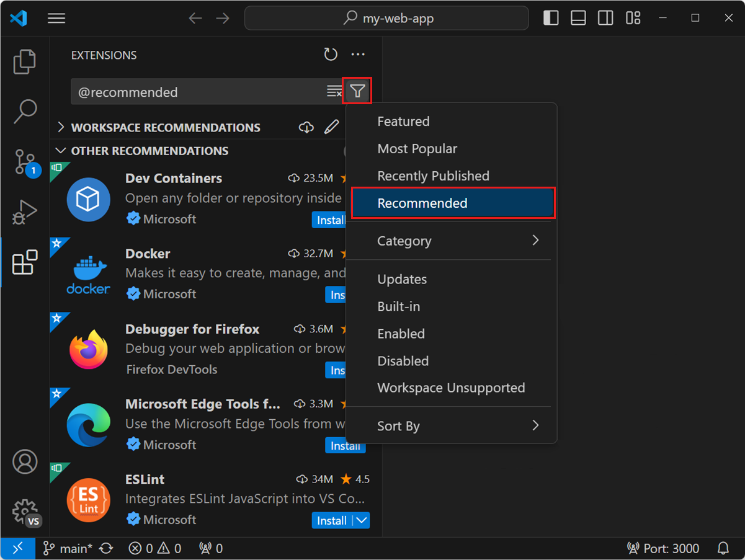Choose Most Popular from the filter menu
Viewport: 745px width, 560px height.
(417, 148)
